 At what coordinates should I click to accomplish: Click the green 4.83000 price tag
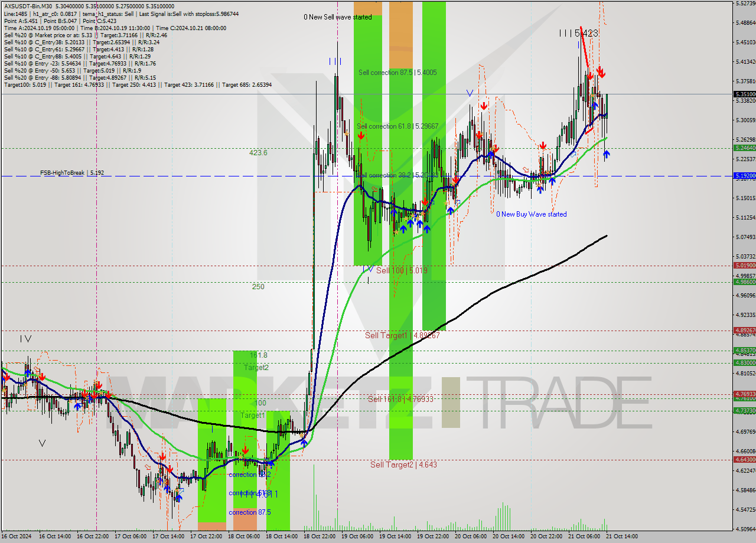click(744, 363)
